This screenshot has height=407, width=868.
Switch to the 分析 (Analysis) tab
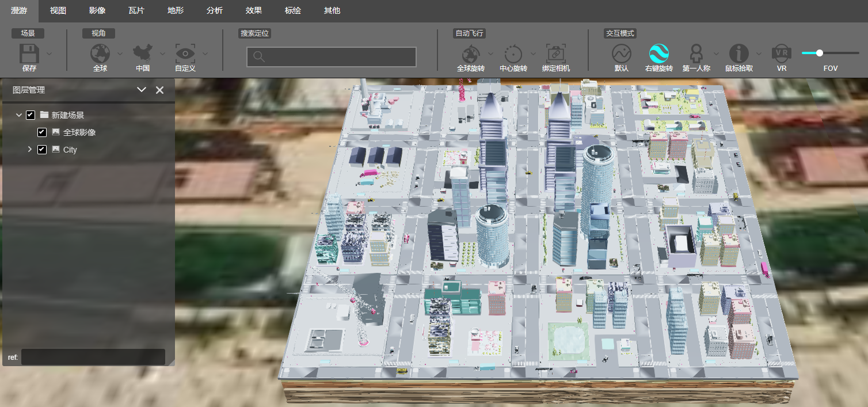click(x=214, y=10)
